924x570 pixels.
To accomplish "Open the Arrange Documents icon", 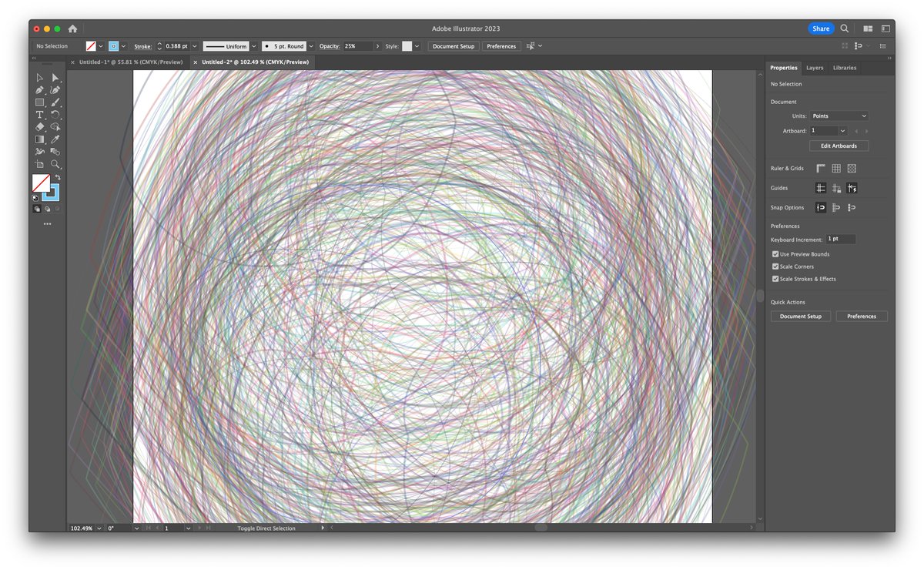I will 868,28.
